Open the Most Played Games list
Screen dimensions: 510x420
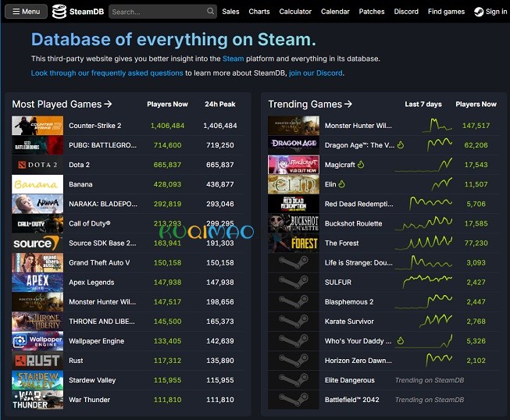pyautogui.click(x=62, y=104)
